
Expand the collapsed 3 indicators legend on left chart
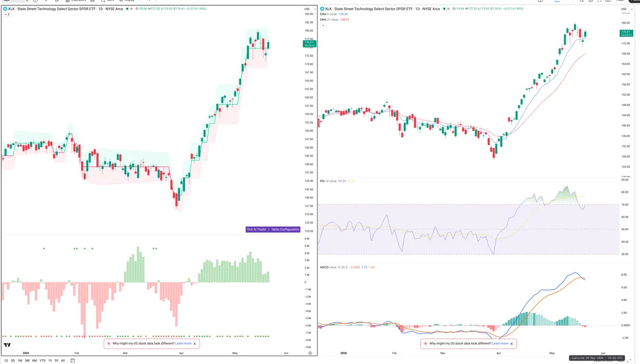pos(6,14)
